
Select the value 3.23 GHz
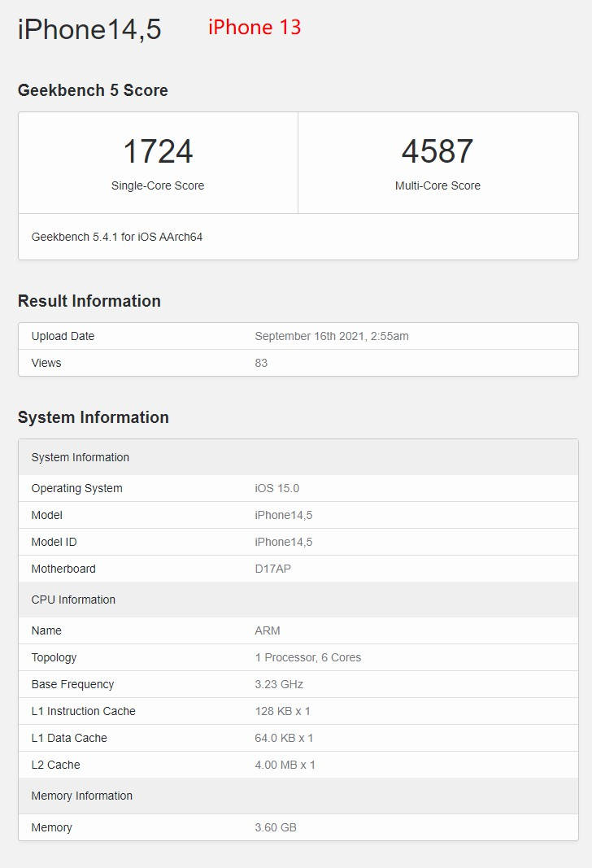coord(279,684)
